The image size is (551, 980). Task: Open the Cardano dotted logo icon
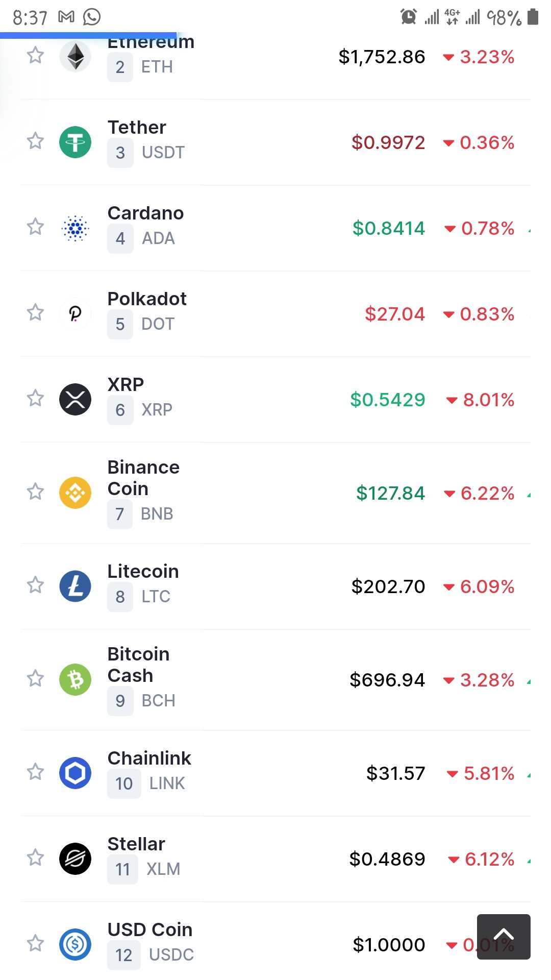coord(76,228)
